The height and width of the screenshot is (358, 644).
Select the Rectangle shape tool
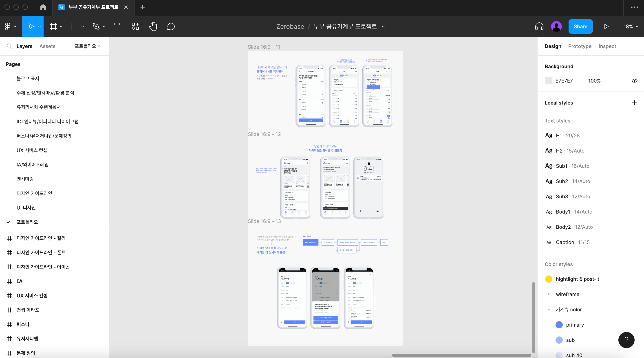point(75,26)
